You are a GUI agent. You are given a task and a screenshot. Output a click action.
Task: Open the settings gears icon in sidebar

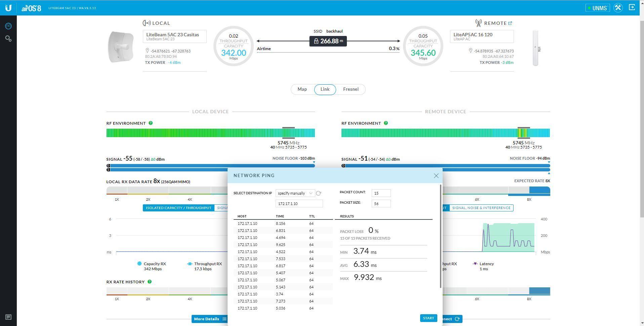(8, 39)
